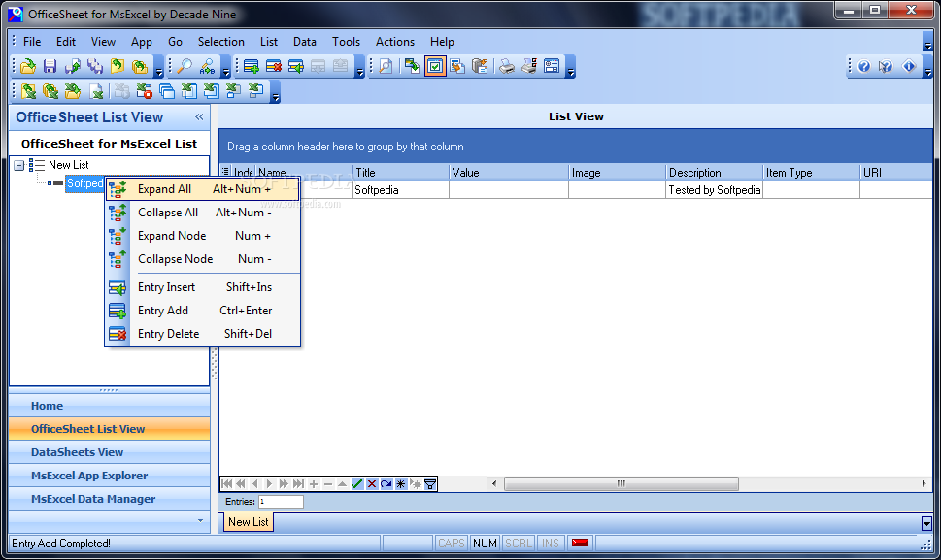Open the Selection menu
Image resolution: width=941 pixels, height=560 pixels.
pos(220,42)
